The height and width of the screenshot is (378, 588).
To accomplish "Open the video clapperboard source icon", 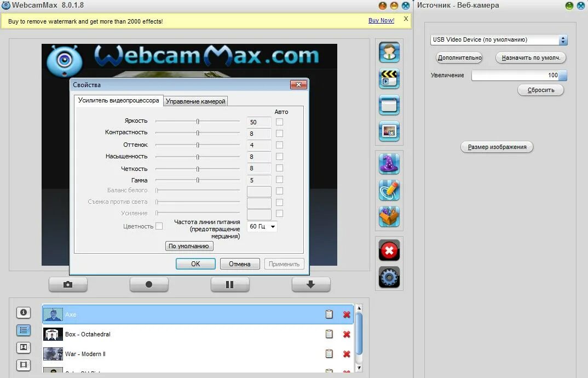I will (389, 78).
